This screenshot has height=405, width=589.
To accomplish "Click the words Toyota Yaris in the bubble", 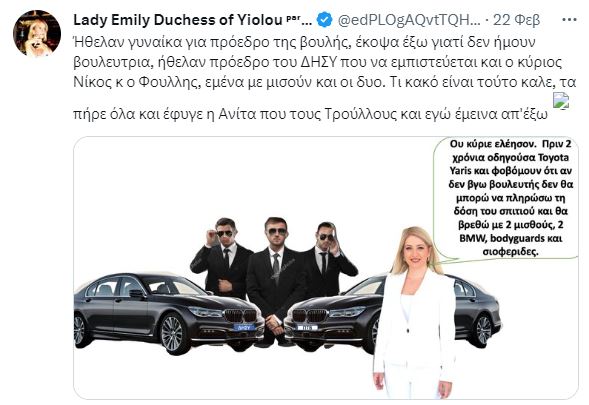I will (x=509, y=164).
